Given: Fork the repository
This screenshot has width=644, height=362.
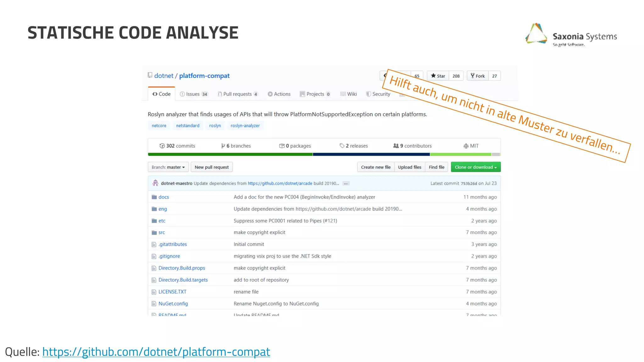Looking at the screenshot, I should tap(478, 76).
